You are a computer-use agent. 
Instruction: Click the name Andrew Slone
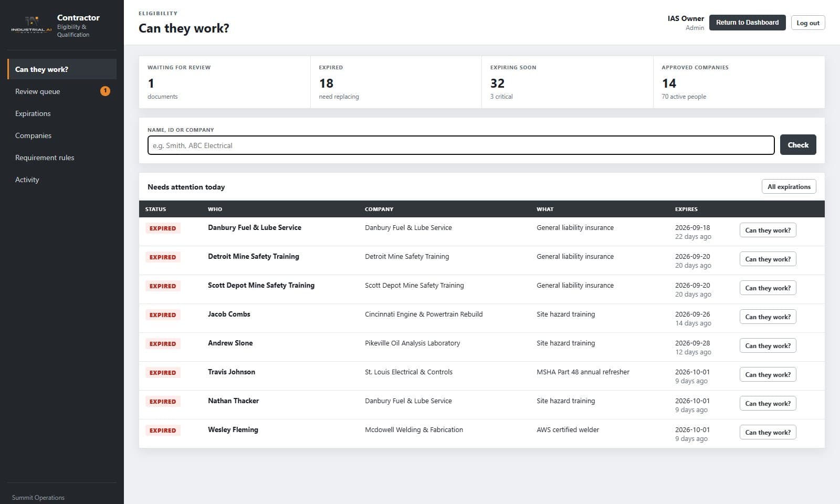(230, 343)
